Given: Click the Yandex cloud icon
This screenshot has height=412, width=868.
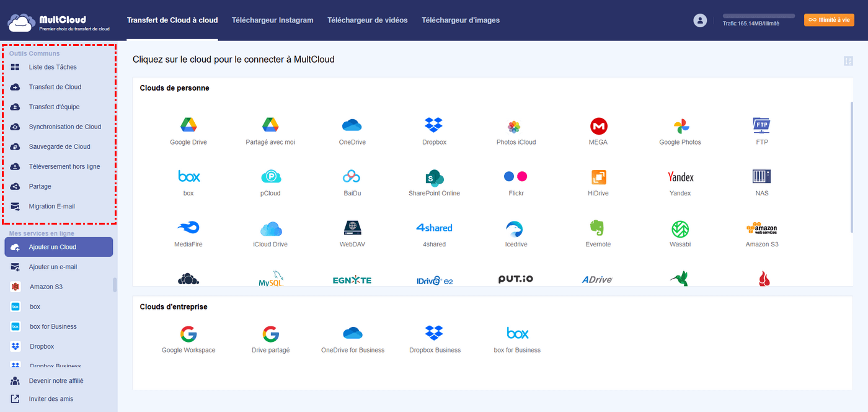Looking at the screenshot, I should 680,177.
